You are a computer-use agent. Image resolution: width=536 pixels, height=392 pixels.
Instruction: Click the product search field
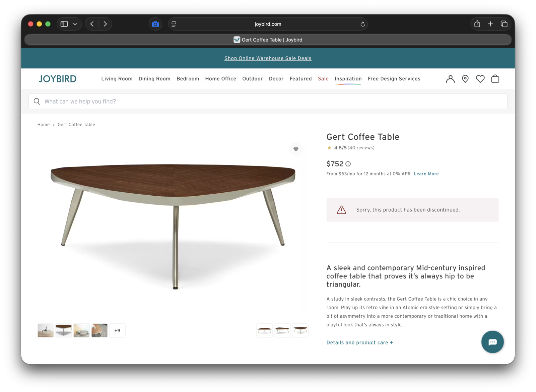[x=268, y=101]
